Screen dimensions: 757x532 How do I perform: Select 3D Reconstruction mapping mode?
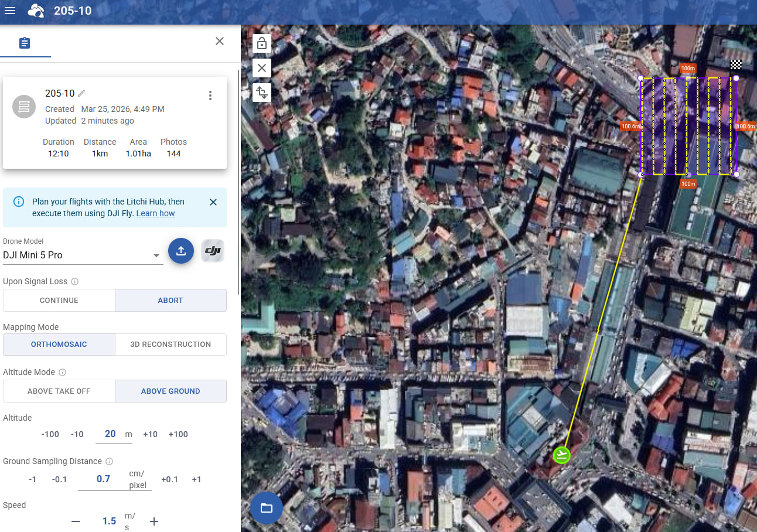point(171,345)
